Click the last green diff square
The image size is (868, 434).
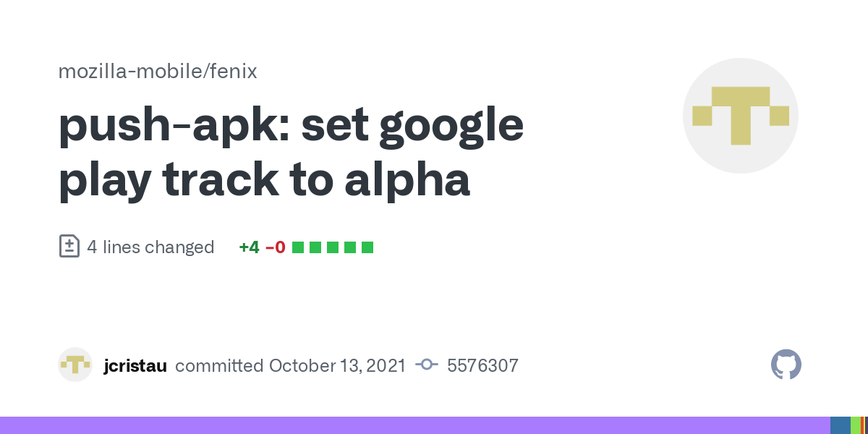click(x=367, y=247)
